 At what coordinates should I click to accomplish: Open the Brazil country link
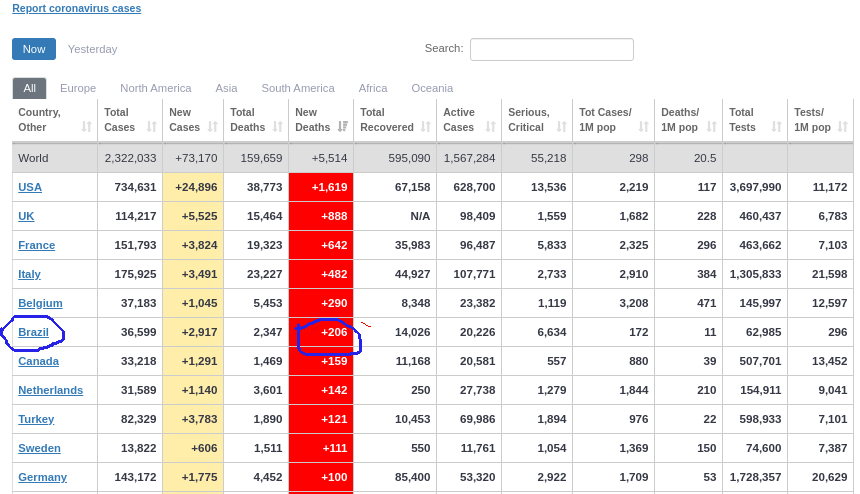(x=33, y=332)
